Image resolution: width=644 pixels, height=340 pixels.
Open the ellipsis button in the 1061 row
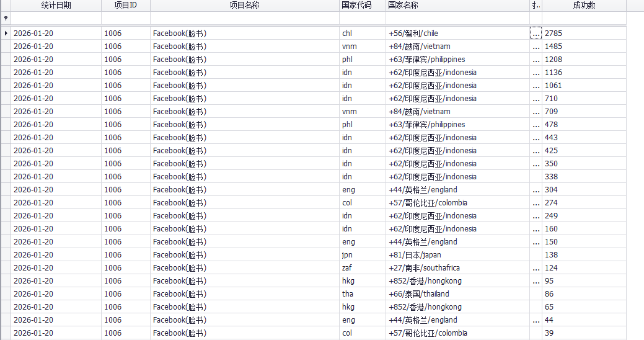tap(536, 86)
